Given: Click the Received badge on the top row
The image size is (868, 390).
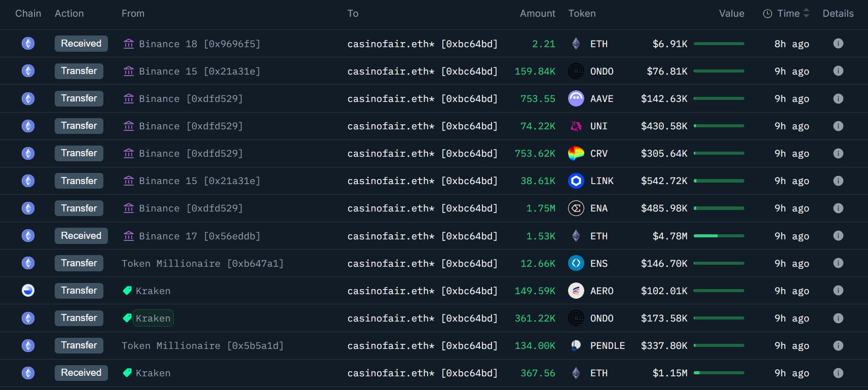Looking at the screenshot, I should tap(81, 44).
